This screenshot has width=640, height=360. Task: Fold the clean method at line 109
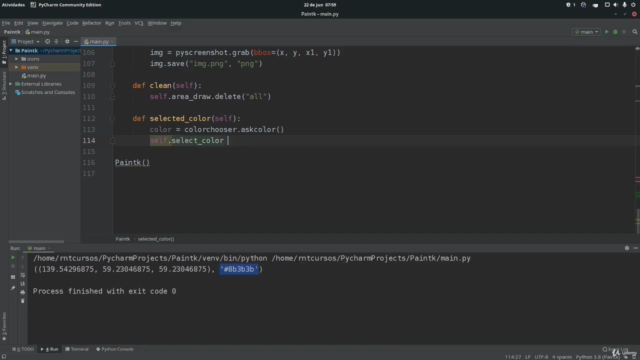[112, 86]
